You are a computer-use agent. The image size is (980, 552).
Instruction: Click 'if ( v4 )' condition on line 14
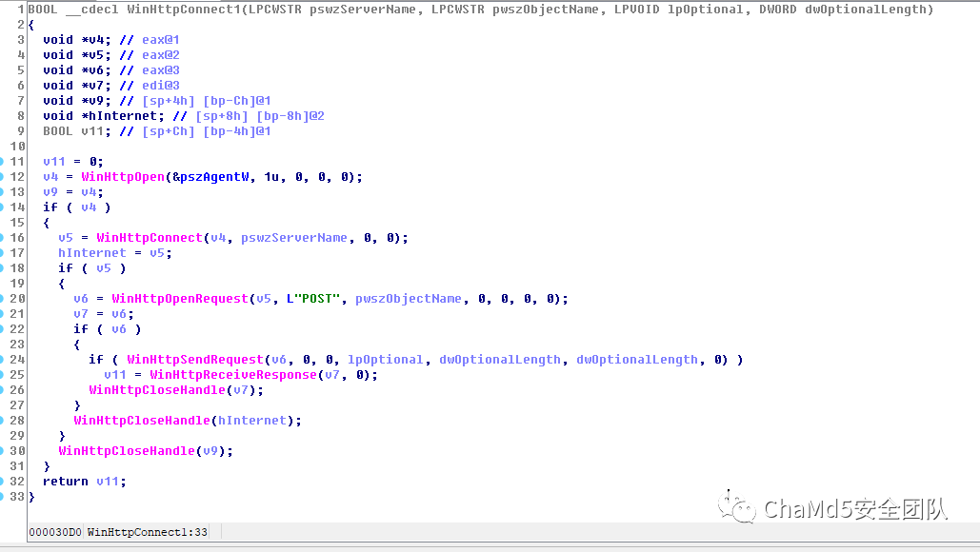pos(77,207)
